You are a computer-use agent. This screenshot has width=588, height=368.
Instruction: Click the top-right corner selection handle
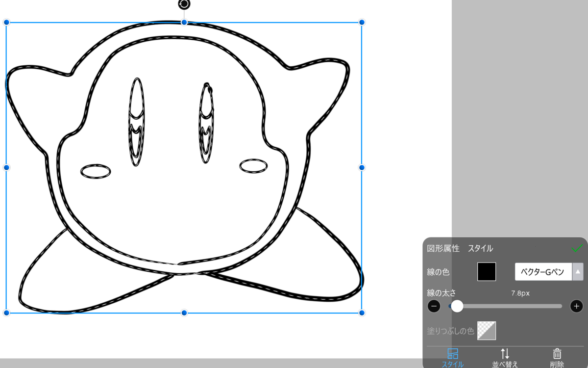[x=362, y=22]
